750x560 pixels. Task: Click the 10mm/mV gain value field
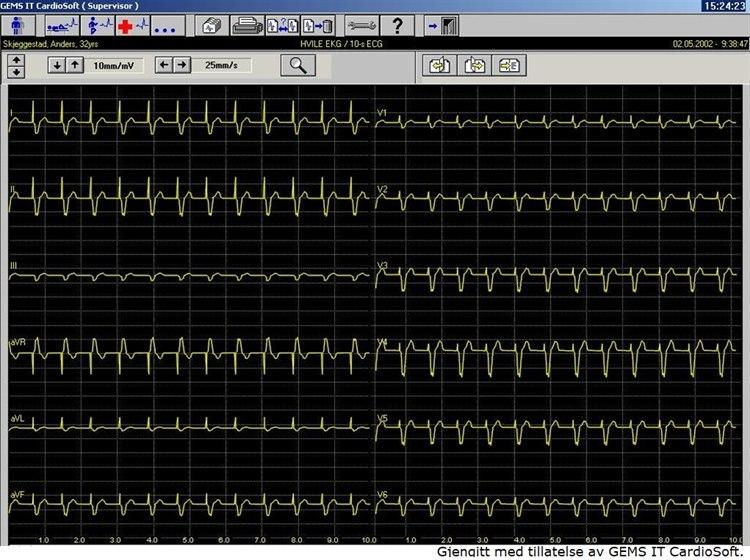pyautogui.click(x=114, y=66)
